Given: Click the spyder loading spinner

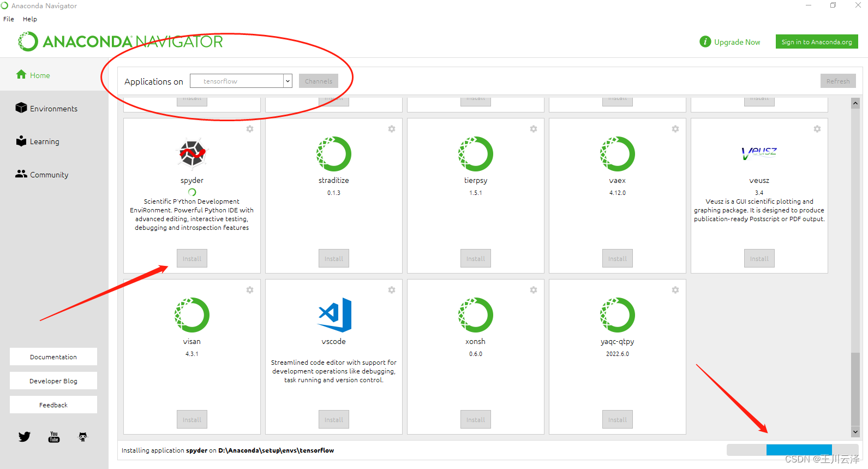Looking at the screenshot, I should click(192, 192).
